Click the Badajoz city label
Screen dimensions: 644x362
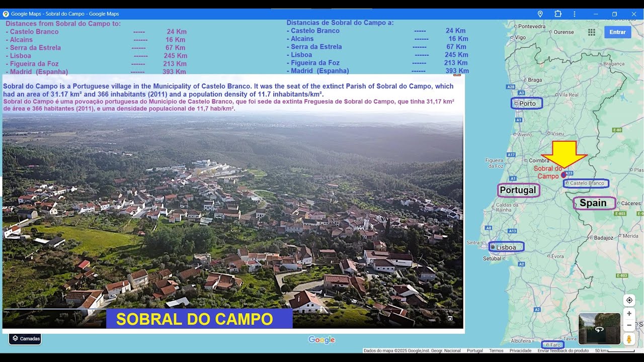tap(604, 238)
